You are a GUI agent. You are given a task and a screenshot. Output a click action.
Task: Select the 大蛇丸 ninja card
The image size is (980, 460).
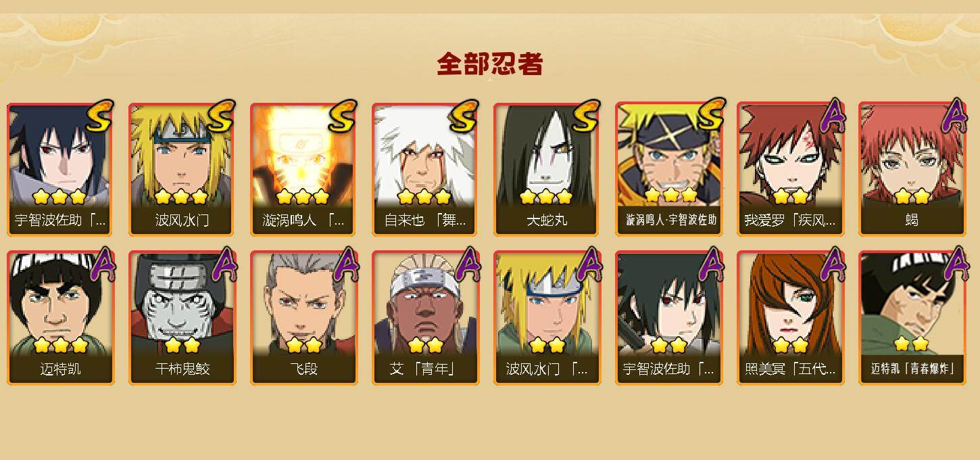click(547, 169)
